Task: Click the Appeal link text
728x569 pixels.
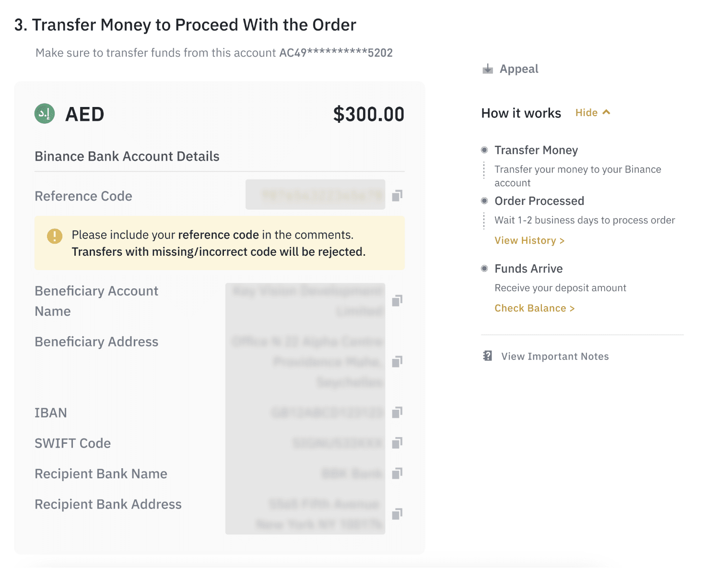Action: pyautogui.click(x=519, y=69)
